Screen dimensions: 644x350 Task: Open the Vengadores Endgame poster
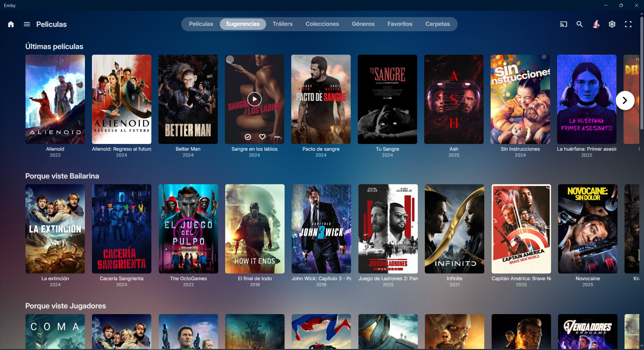pos(588,332)
